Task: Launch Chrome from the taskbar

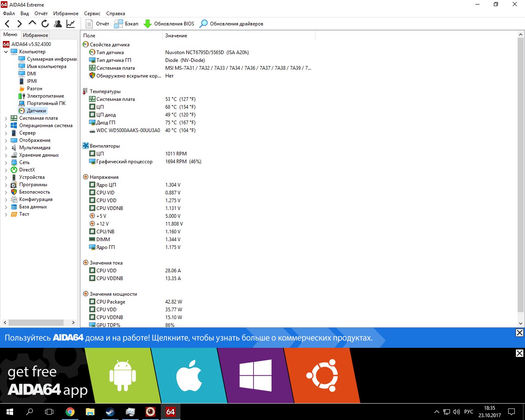Action: click(x=70, y=411)
